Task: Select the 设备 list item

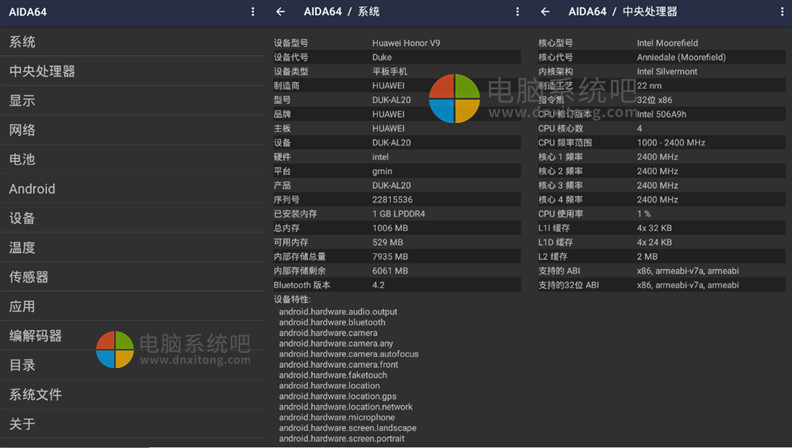Action: [x=132, y=218]
